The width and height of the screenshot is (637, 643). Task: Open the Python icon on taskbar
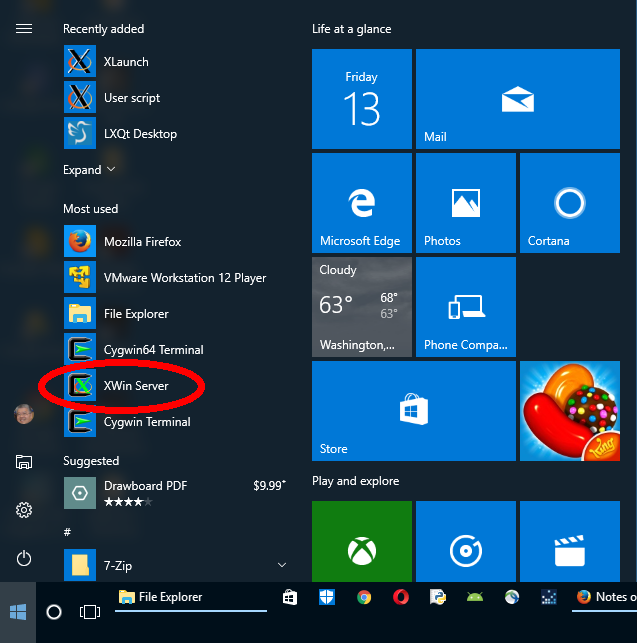point(438,597)
